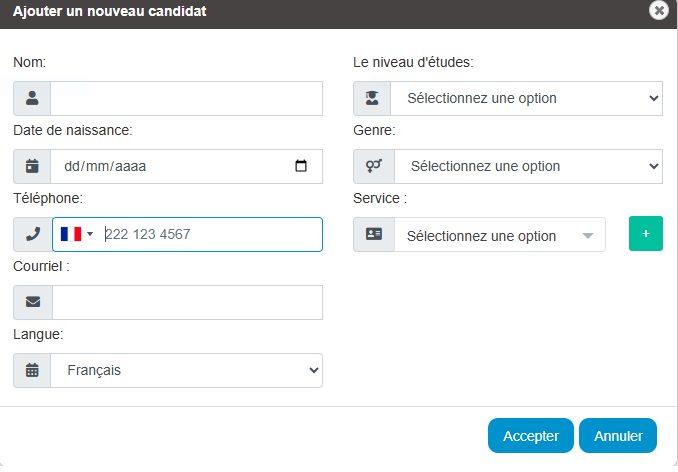Click the gender symbols icon

click(374, 166)
